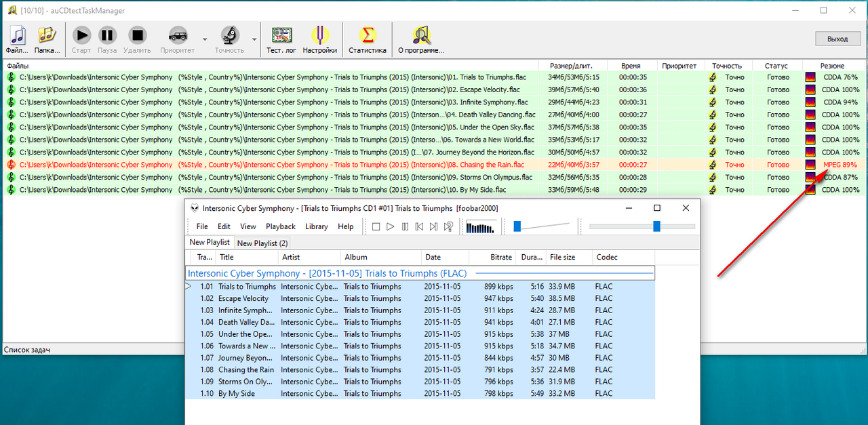Click the foobar2000 Next track button
This screenshot has height=425, width=868.
coord(433,226)
